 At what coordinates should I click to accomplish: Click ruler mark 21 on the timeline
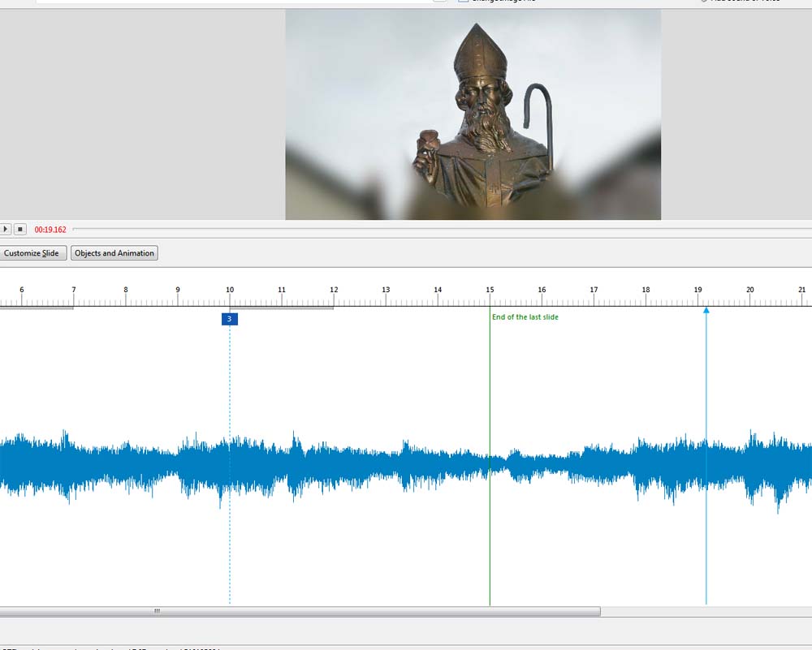802,290
